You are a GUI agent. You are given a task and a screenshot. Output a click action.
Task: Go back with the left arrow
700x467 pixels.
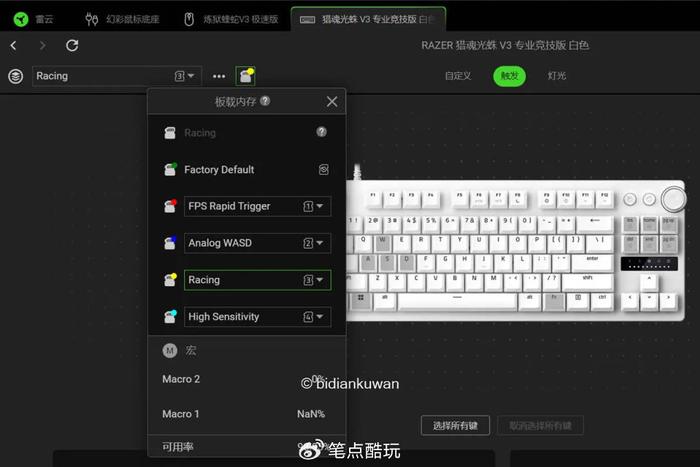[13, 45]
